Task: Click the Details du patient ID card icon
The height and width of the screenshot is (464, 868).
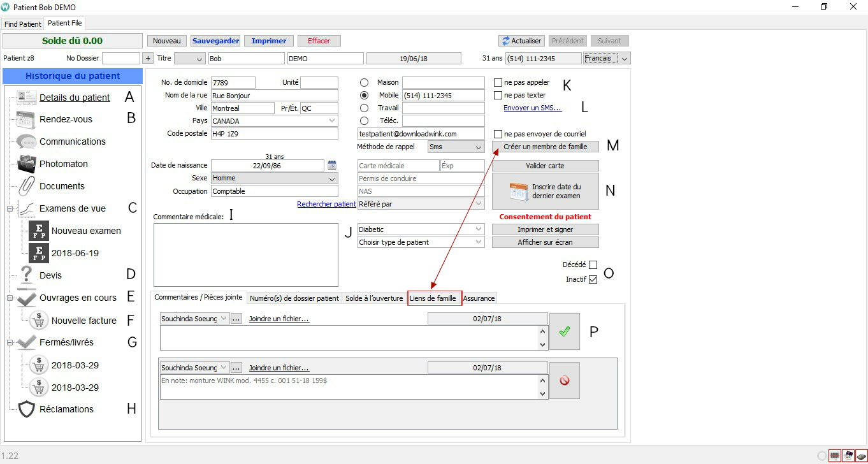Action: (27, 98)
